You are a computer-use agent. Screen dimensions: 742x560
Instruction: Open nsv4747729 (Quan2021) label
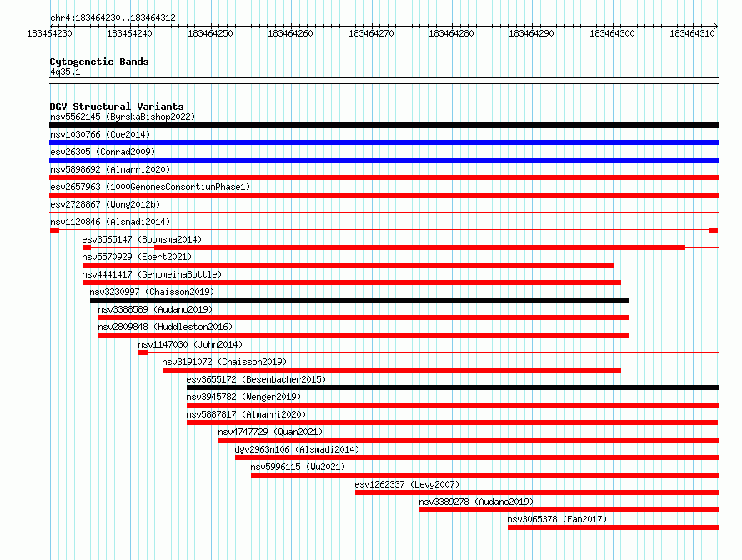(x=270, y=432)
